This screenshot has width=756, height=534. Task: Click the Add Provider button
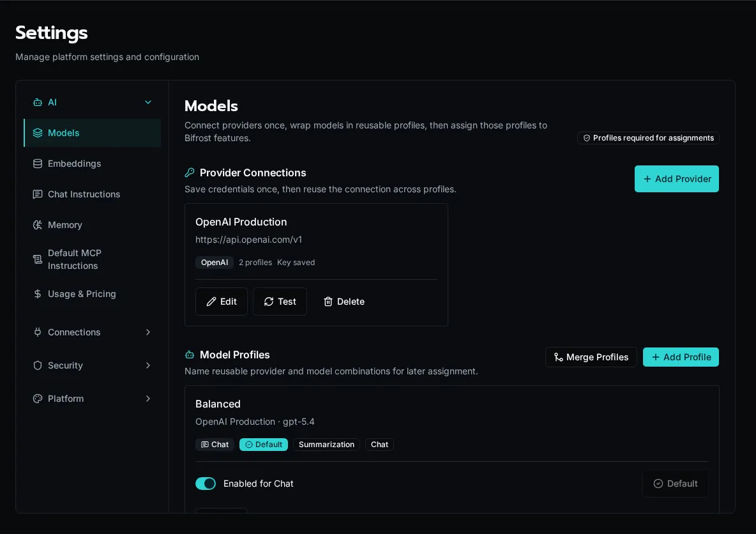coord(676,179)
